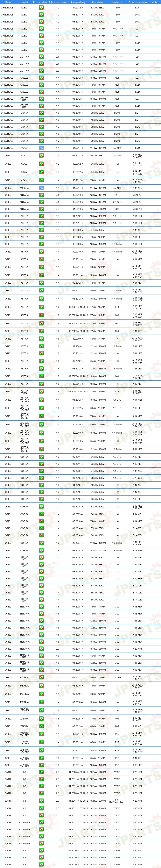
Task: Select the B 16 LES engine code cell
Action: click(x=138, y=551)
